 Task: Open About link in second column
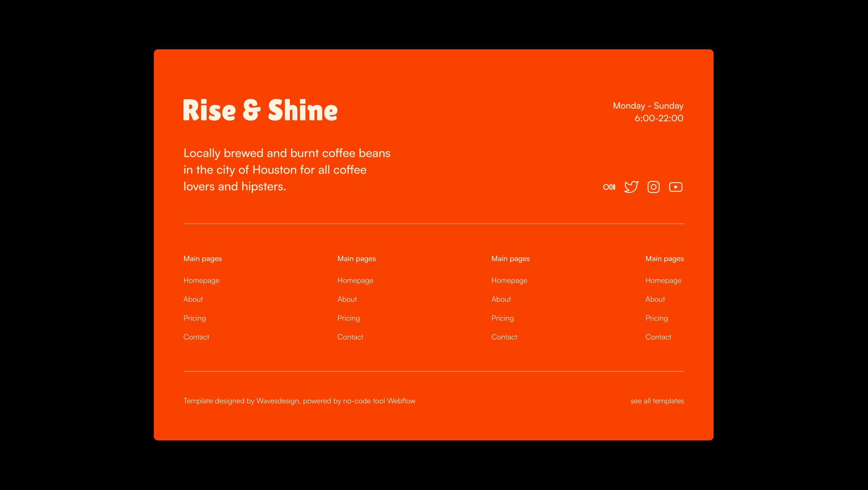click(x=347, y=300)
